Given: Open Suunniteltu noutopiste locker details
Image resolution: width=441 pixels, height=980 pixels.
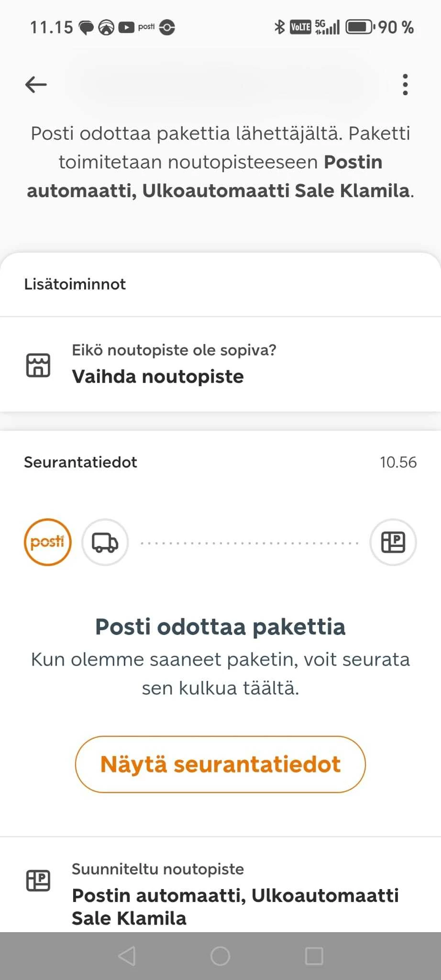Looking at the screenshot, I should (234, 895).
